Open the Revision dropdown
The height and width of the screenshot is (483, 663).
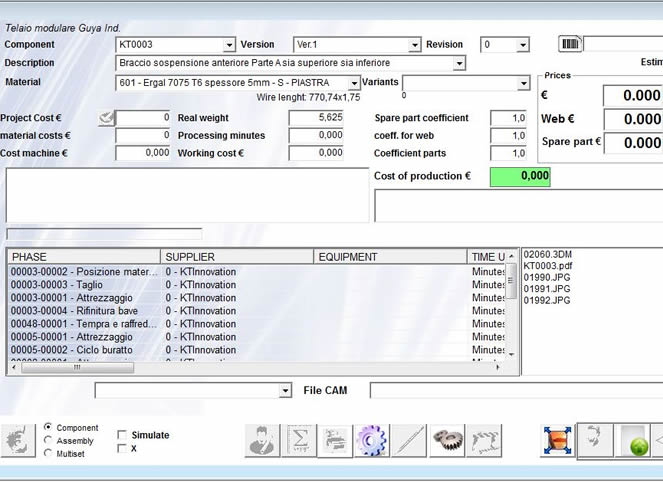pyautogui.click(x=523, y=45)
